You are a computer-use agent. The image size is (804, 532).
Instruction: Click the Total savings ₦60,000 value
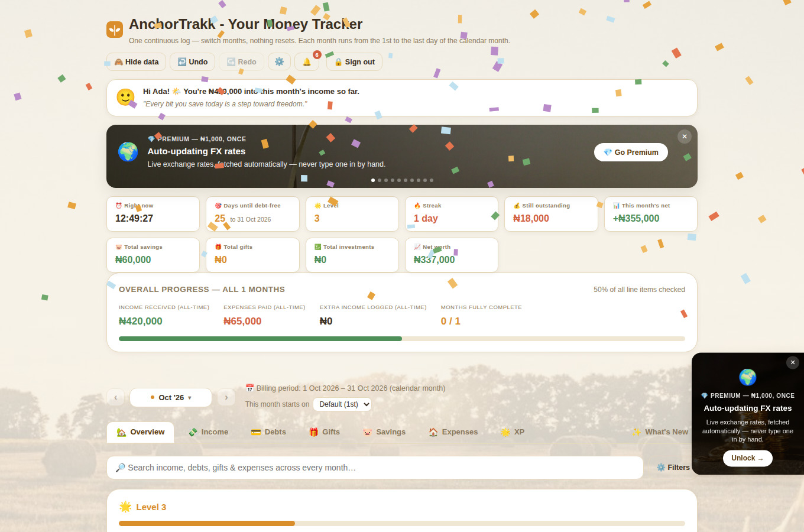(133, 259)
